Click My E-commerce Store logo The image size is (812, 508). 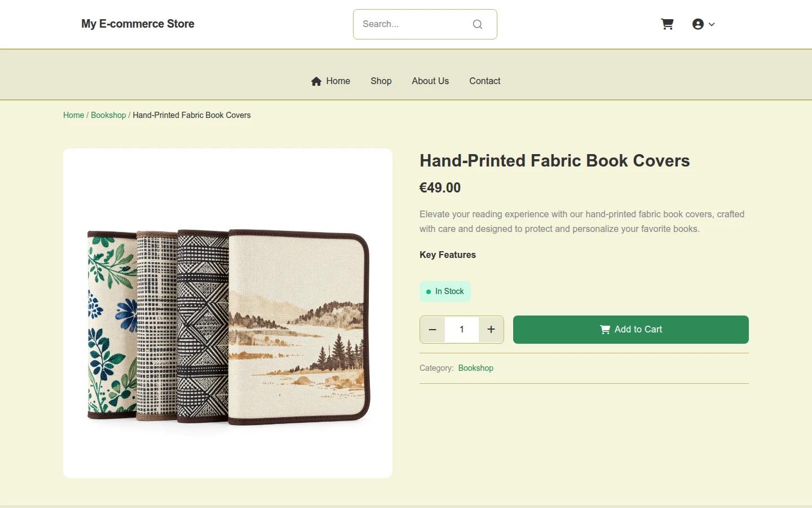pos(138,24)
